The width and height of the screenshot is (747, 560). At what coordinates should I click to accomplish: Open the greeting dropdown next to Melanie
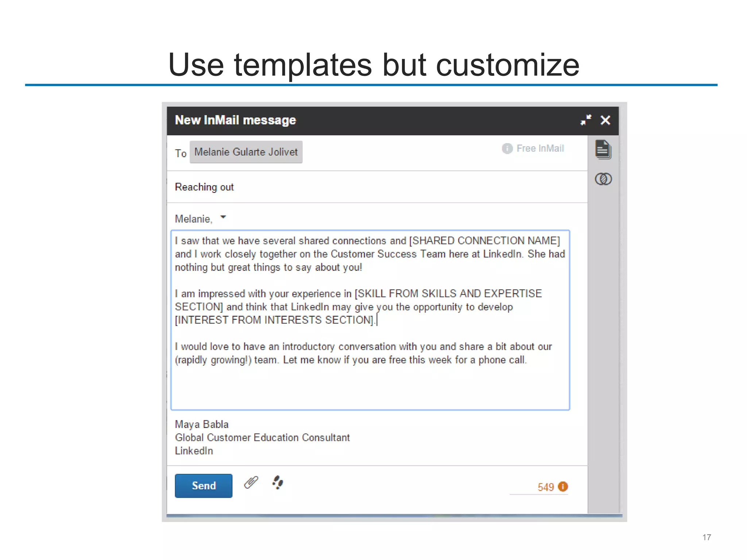[x=223, y=217]
